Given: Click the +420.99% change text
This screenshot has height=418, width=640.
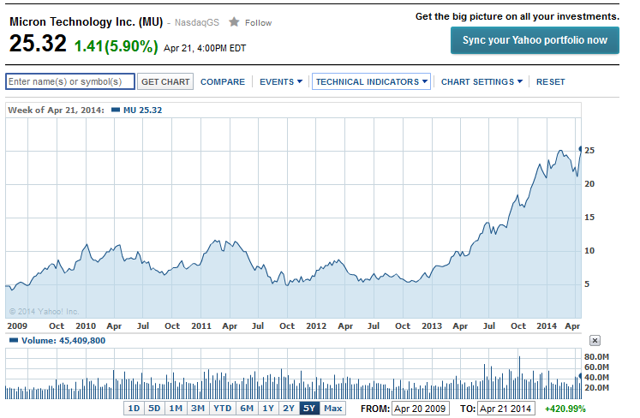Looking at the screenshot, I should [565, 409].
